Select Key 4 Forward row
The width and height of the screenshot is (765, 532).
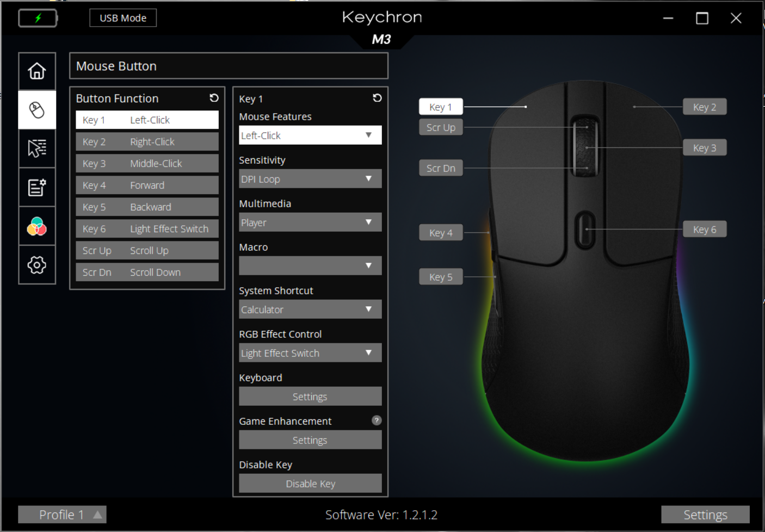click(147, 185)
